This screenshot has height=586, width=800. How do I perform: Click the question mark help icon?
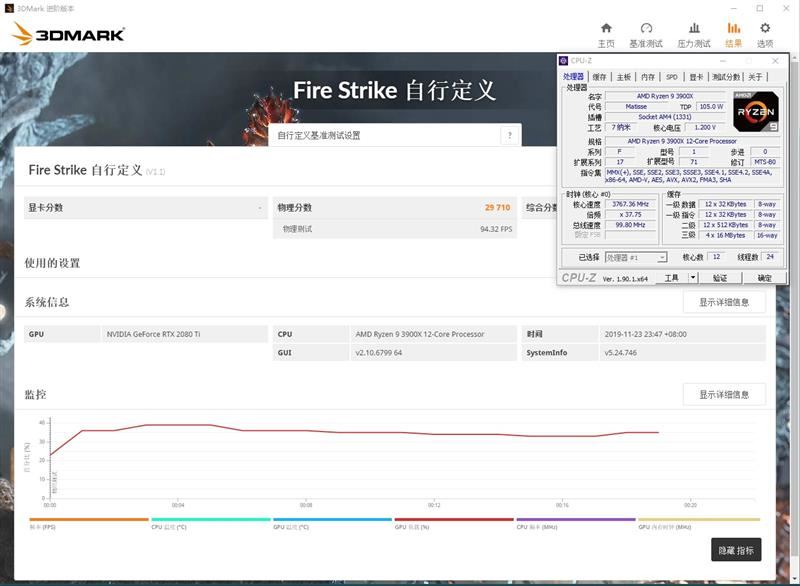509,135
